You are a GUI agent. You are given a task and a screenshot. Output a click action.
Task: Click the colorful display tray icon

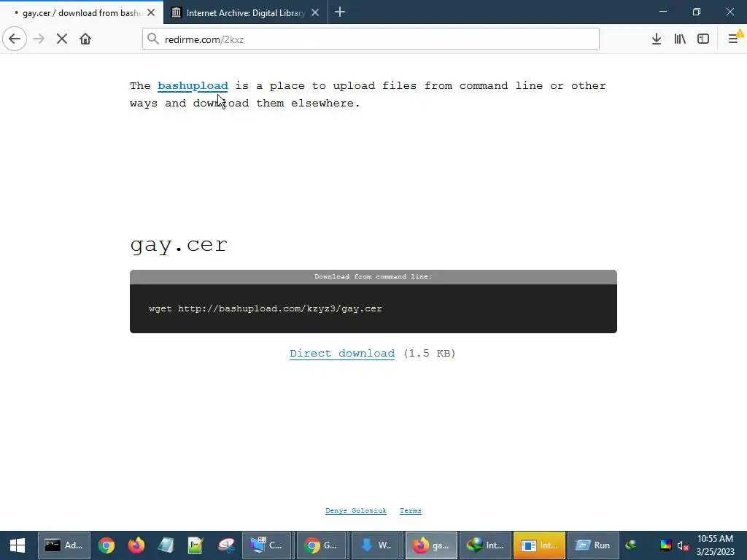pyautogui.click(x=665, y=545)
